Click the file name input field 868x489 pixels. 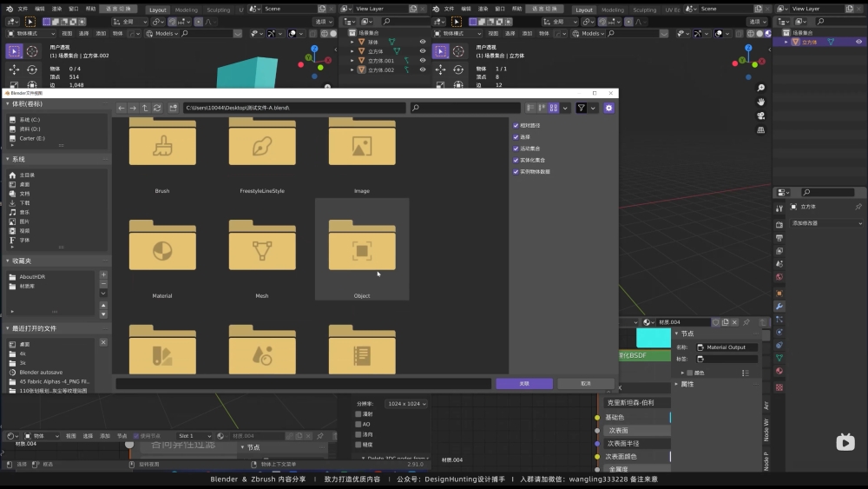(x=303, y=383)
